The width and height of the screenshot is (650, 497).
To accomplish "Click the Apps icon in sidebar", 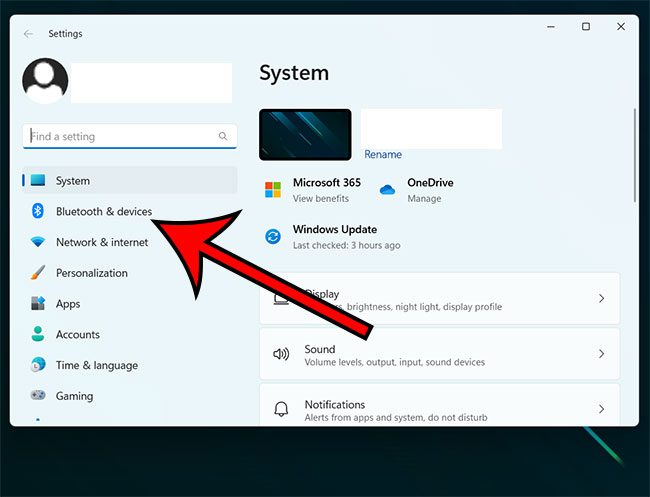I will (38, 304).
